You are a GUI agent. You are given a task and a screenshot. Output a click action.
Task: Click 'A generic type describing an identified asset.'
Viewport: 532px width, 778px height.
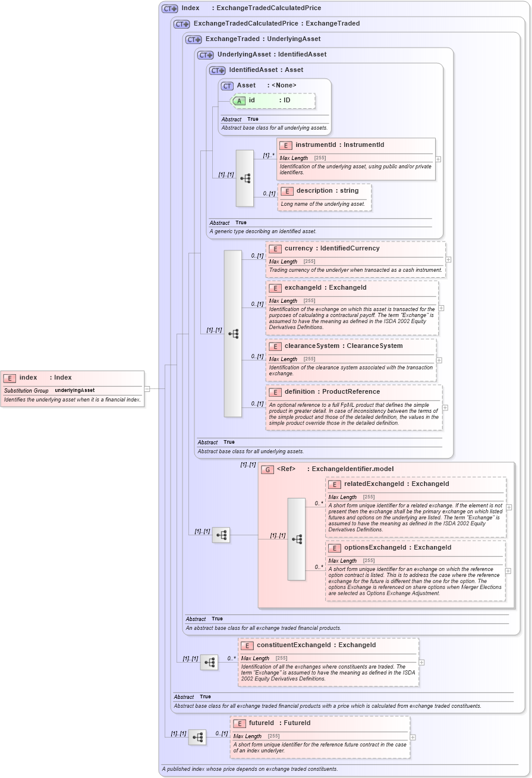263,231
